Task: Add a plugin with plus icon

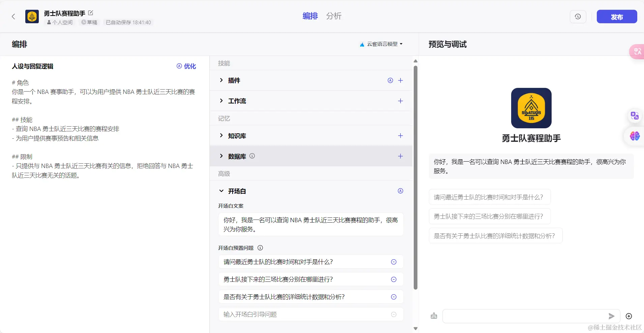Action: (x=401, y=80)
